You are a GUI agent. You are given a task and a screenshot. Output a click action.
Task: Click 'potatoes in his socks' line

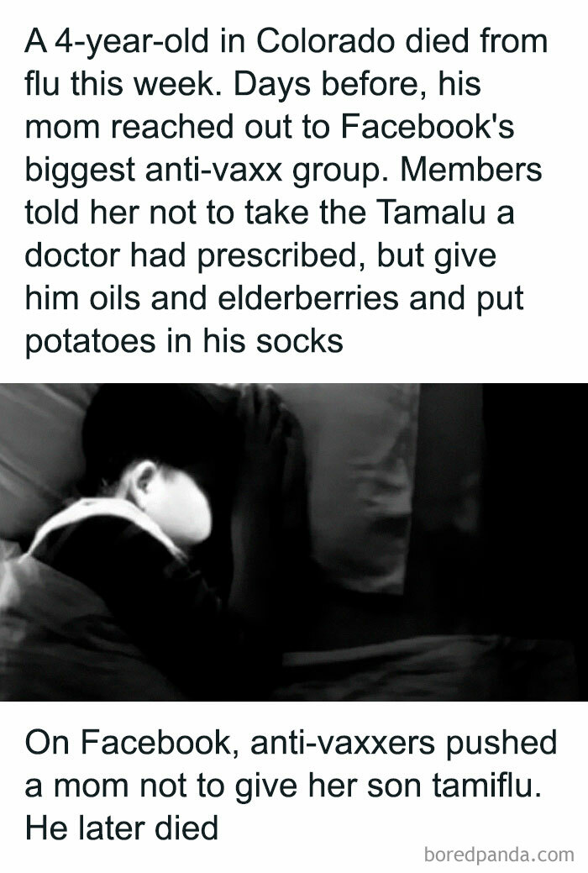pos(184,341)
